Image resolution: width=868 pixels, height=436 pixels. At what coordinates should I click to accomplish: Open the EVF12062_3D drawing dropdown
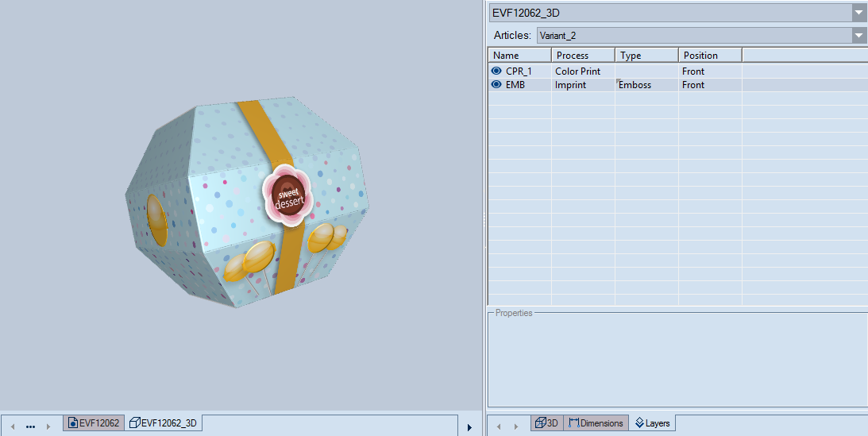[x=858, y=13]
